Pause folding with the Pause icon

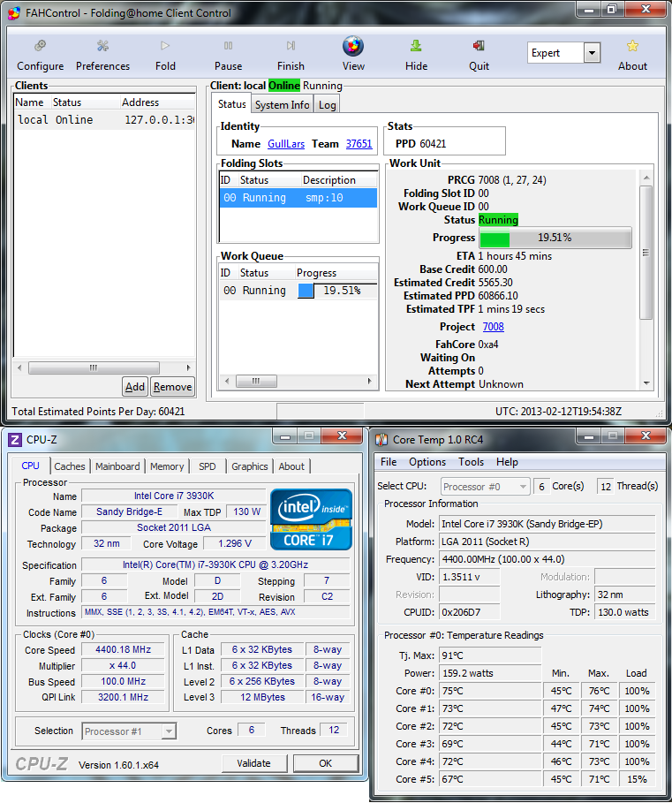228,46
